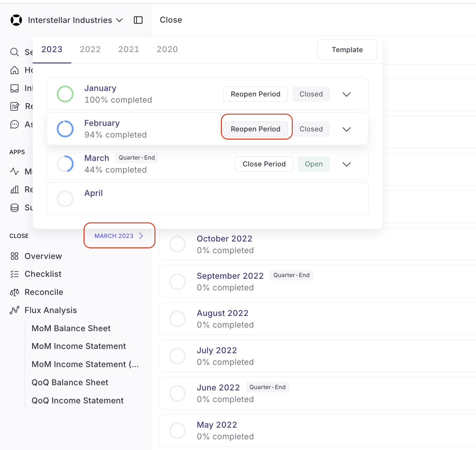Open Checklist in the Close section

[x=43, y=274]
